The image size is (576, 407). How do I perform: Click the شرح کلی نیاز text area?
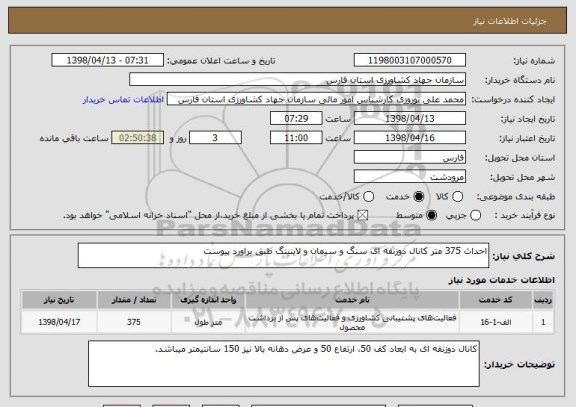coord(283,255)
